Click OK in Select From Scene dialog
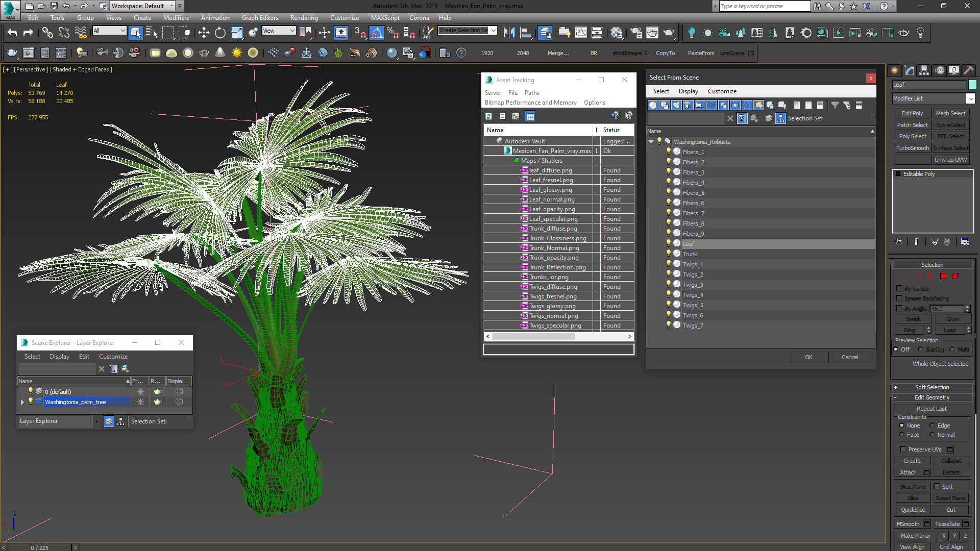The image size is (980, 551). pyautogui.click(x=809, y=357)
